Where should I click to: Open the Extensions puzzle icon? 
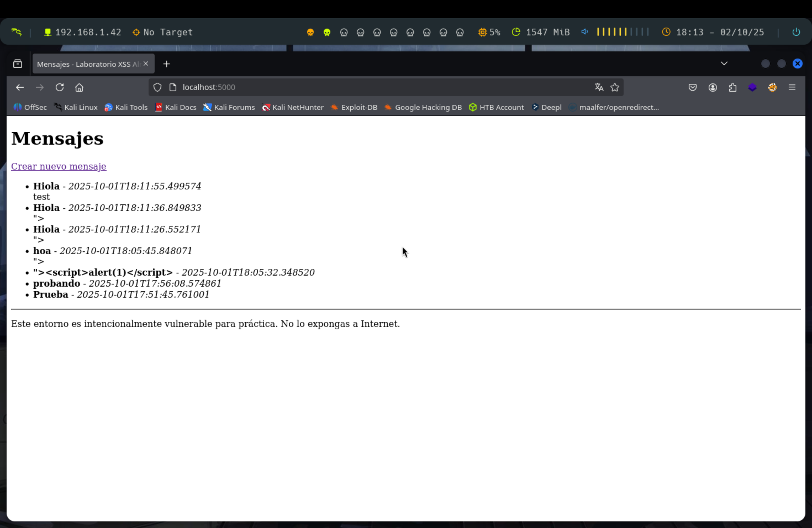click(x=732, y=87)
